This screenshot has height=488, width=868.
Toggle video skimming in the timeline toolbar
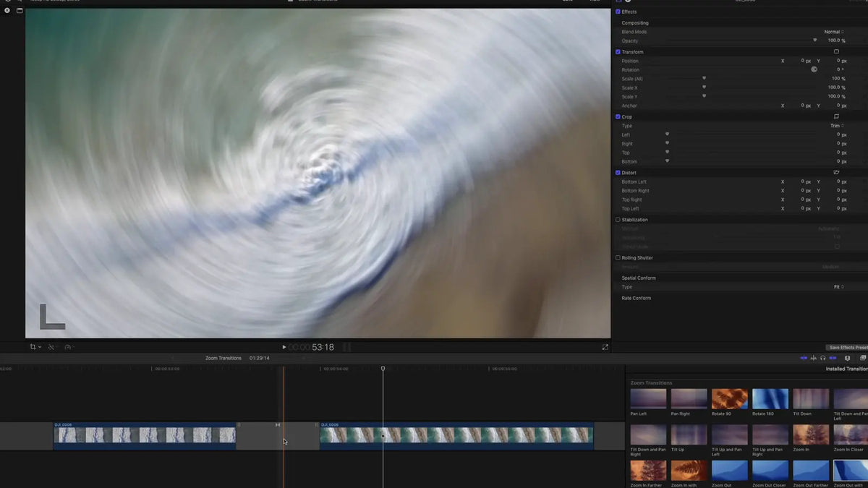[804, 358]
